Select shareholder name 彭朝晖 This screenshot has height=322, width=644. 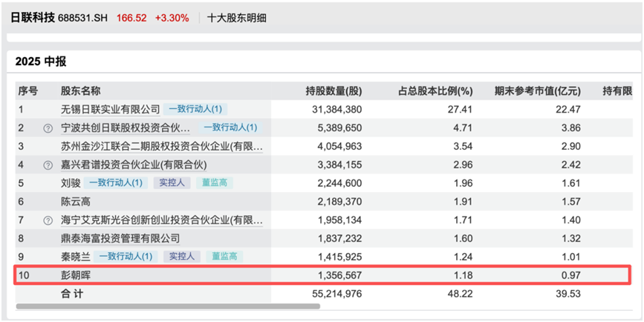coord(76,275)
